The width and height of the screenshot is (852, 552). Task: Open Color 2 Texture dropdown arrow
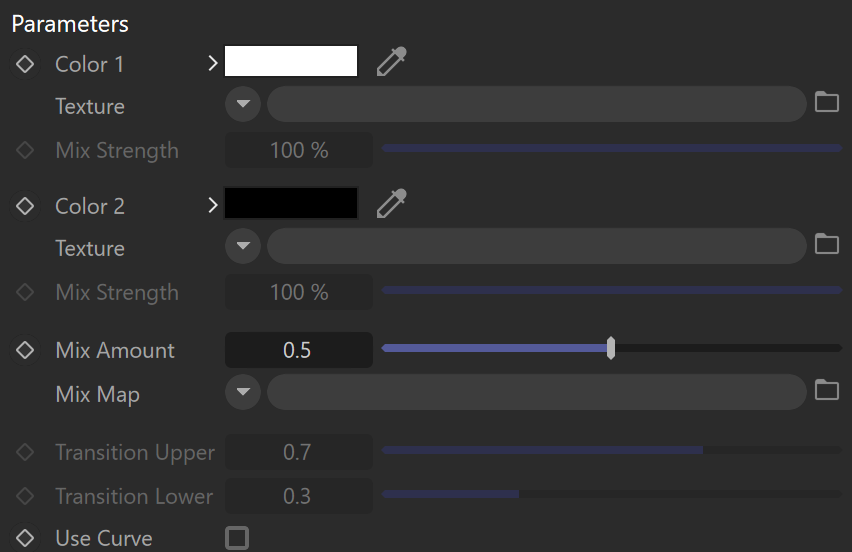tap(243, 246)
